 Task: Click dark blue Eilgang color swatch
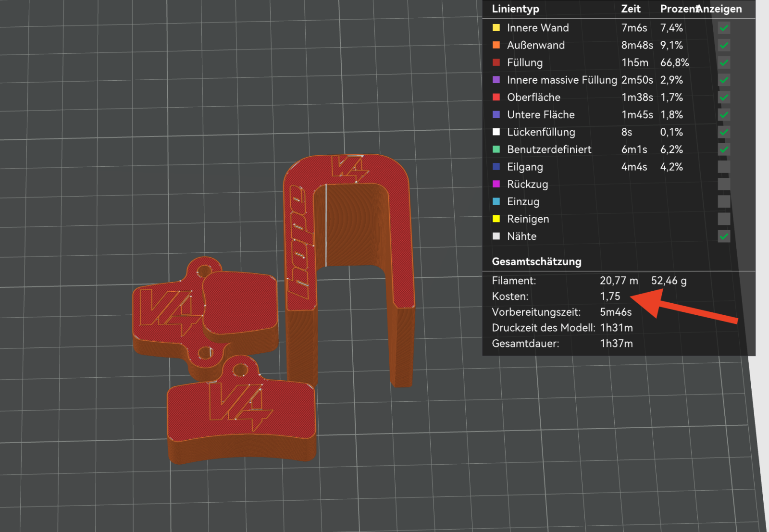[496, 167]
